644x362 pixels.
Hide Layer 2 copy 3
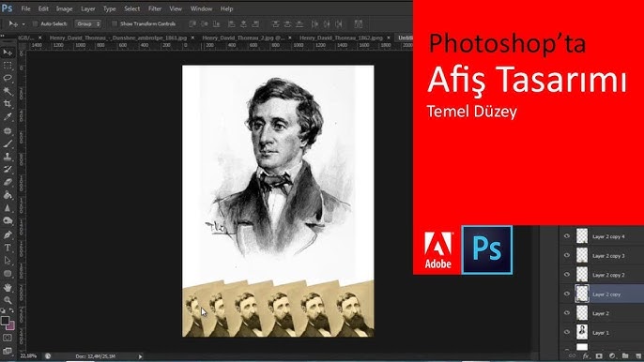click(x=567, y=255)
